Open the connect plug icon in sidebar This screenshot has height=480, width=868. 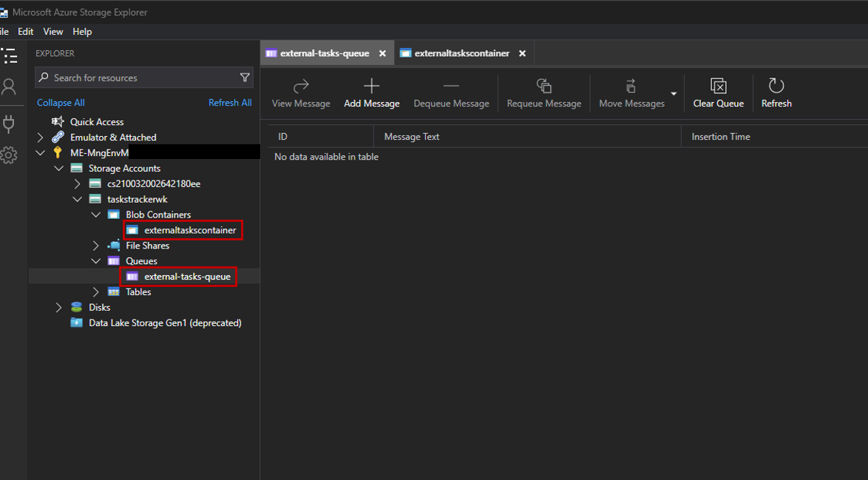pyautogui.click(x=9, y=123)
